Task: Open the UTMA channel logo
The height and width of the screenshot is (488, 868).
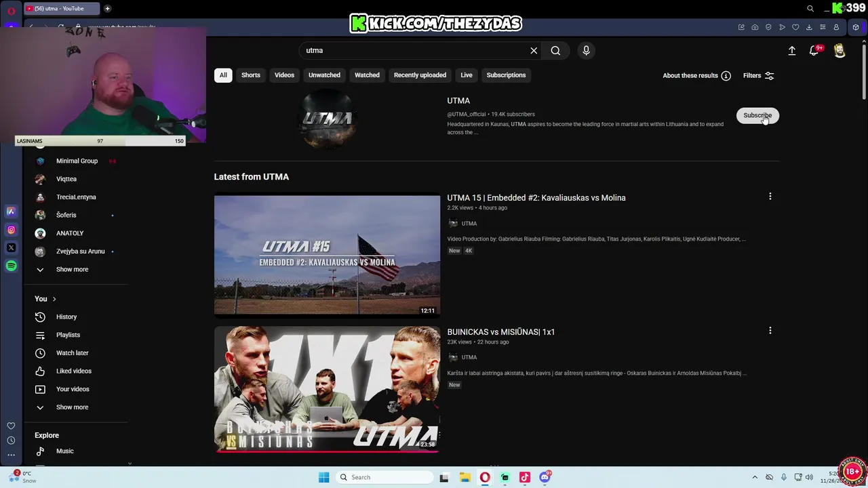Action: [328, 119]
